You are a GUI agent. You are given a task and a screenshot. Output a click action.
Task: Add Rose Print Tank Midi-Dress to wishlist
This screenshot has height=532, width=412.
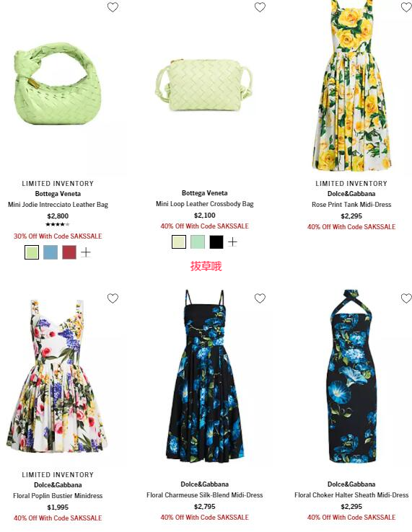coord(406,7)
